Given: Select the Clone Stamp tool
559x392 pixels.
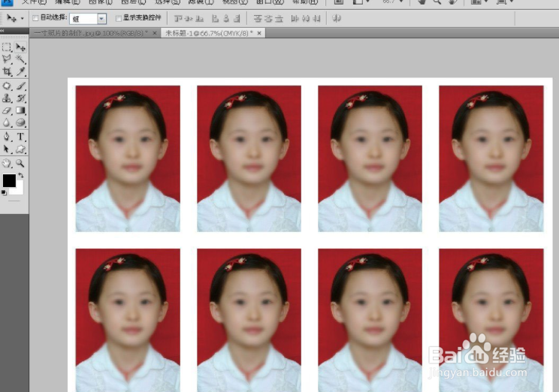Looking at the screenshot, I should (7, 98).
